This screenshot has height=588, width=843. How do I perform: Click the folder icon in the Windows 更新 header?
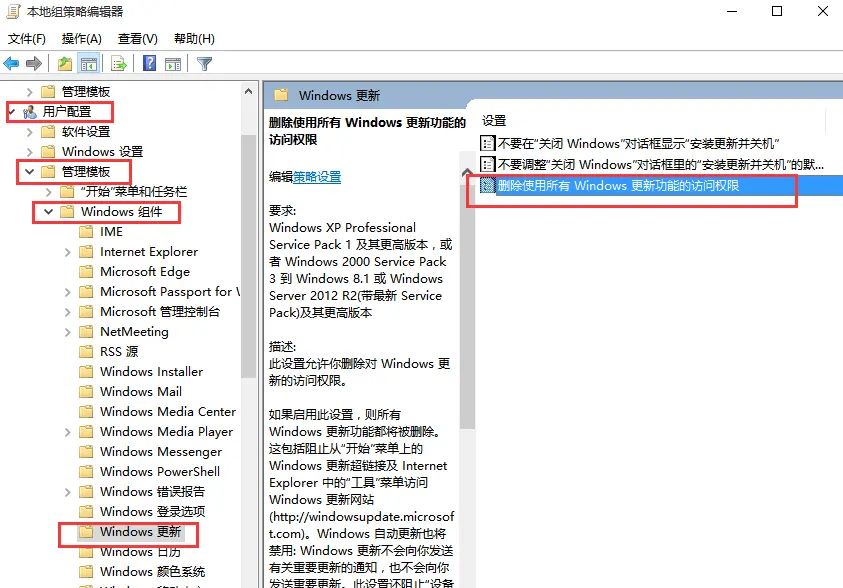pos(281,96)
